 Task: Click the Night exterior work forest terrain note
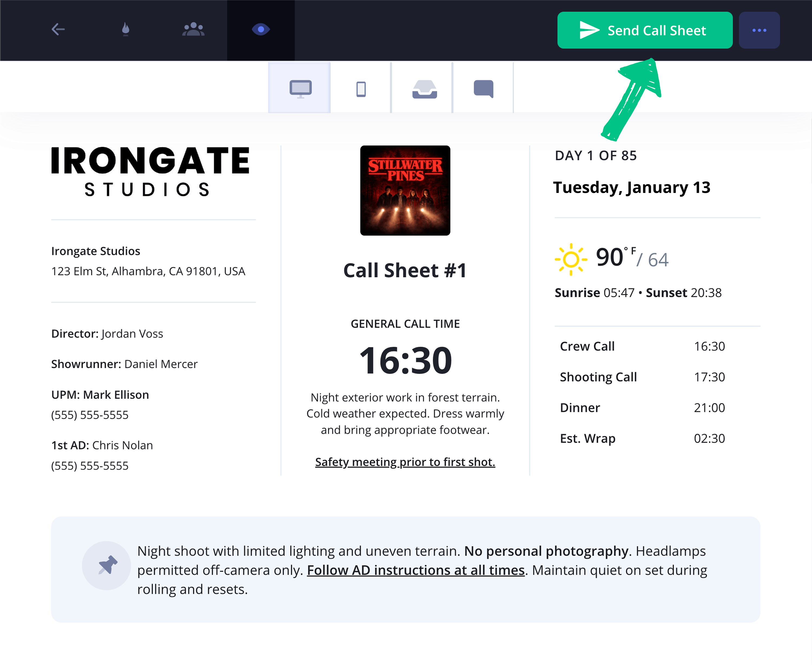405,414
